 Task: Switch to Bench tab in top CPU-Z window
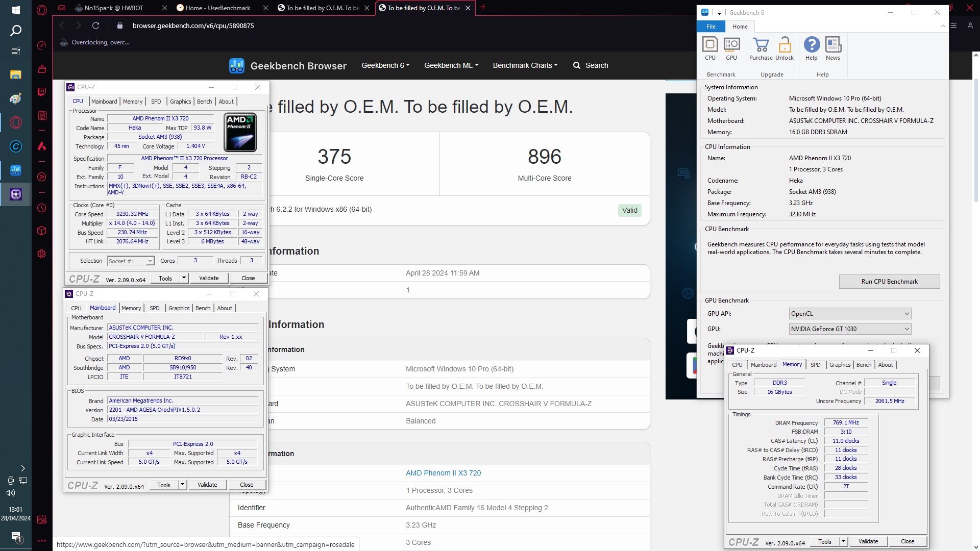tap(204, 102)
